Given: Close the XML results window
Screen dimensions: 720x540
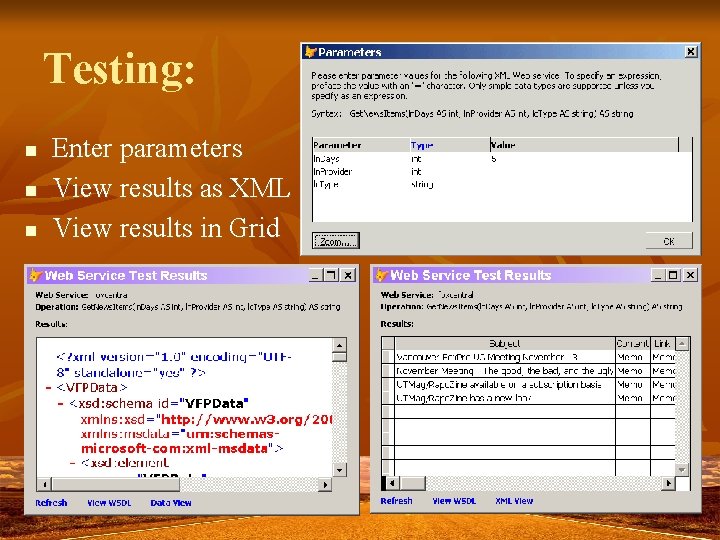Looking at the screenshot, I should click(x=349, y=275).
